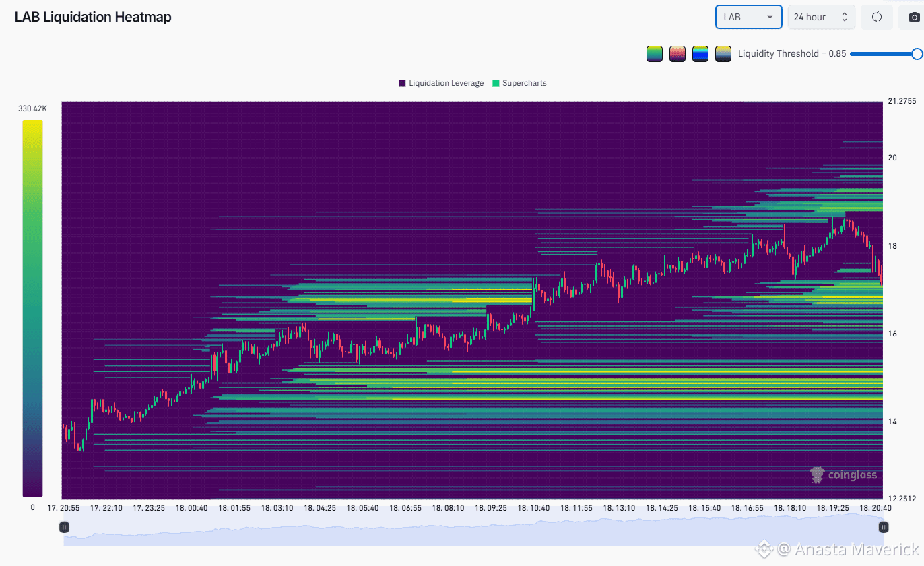This screenshot has width=924, height=566.
Task: Click the 18, 04:25 time label
Action: tap(320, 508)
